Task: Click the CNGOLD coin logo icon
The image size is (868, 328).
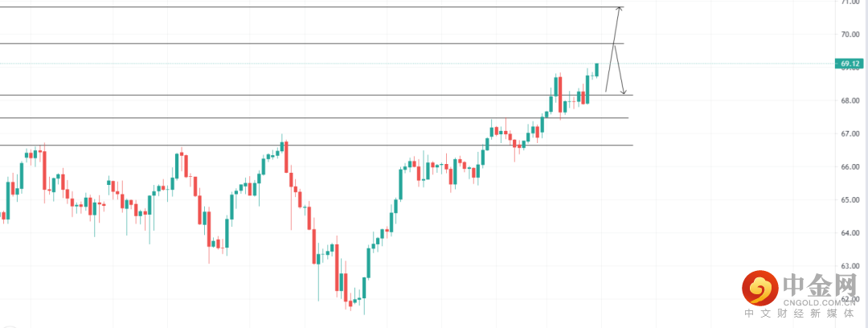Action: [758, 287]
